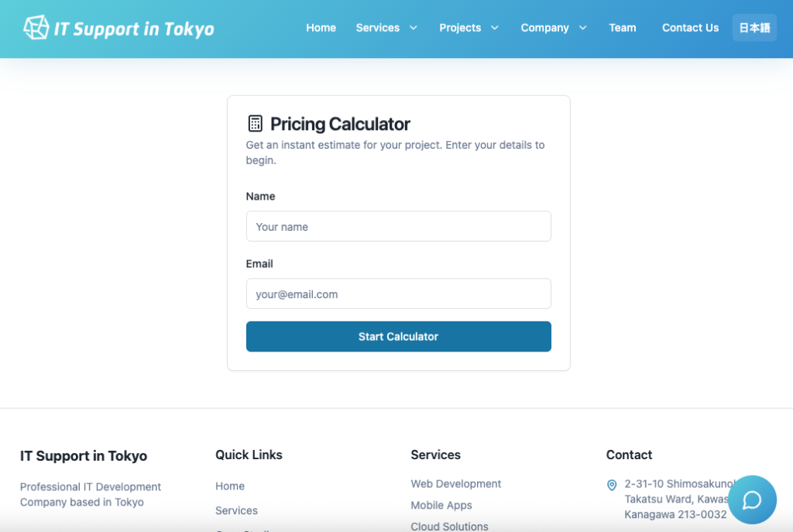
Task: Focus the Your name input field
Action: (399, 226)
